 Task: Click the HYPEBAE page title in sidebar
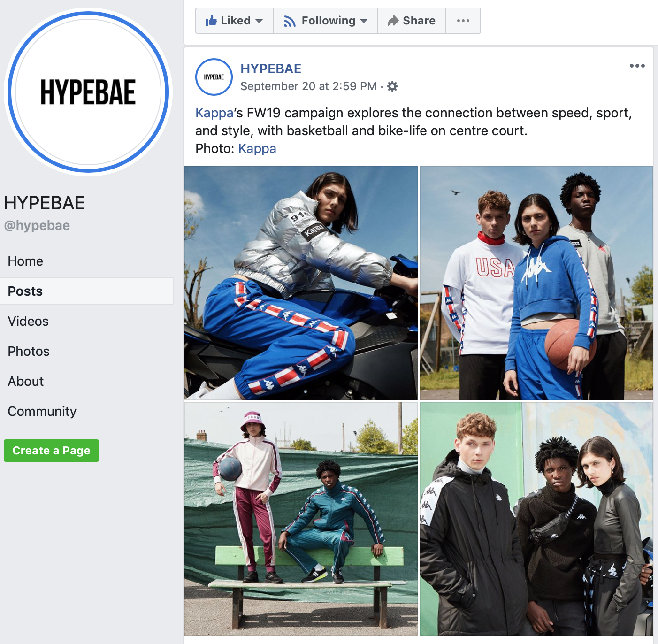pyautogui.click(x=44, y=203)
